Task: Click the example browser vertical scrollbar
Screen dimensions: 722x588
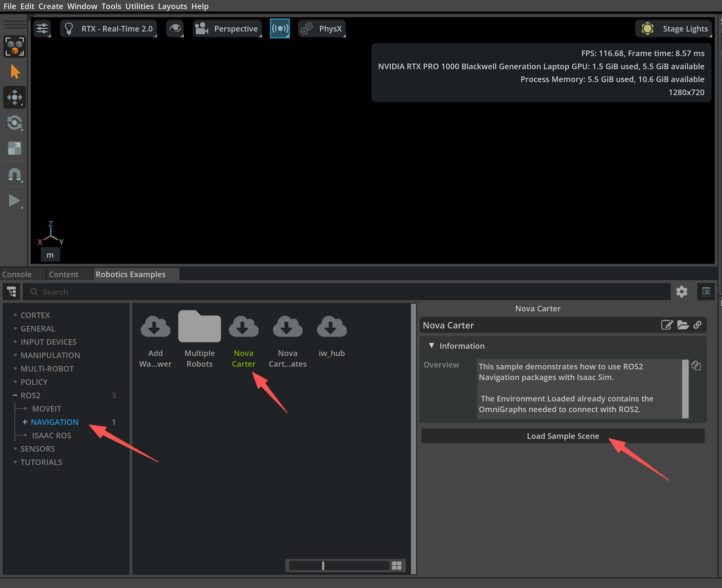Action: tap(413, 439)
